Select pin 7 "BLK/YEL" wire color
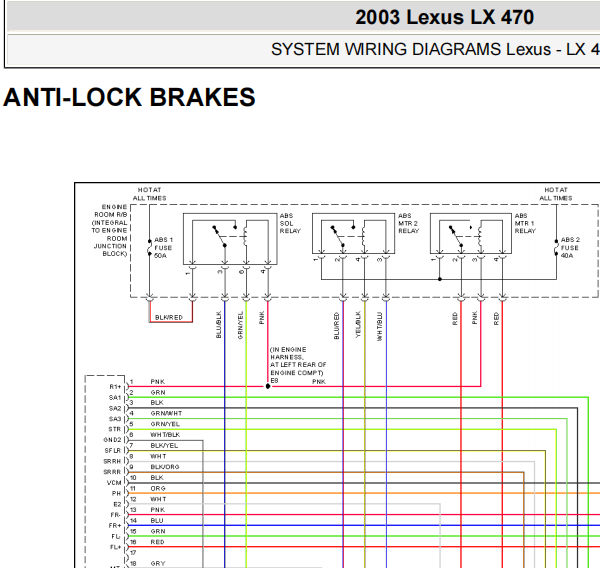Image resolution: width=600 pixels, height=568 pixels. tap(164, 446)
